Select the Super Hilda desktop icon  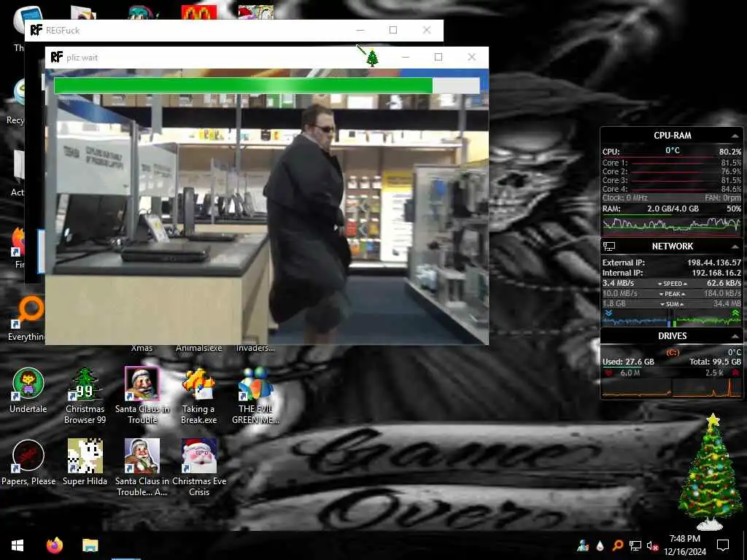pyautogui.click(x=85, y=463)
